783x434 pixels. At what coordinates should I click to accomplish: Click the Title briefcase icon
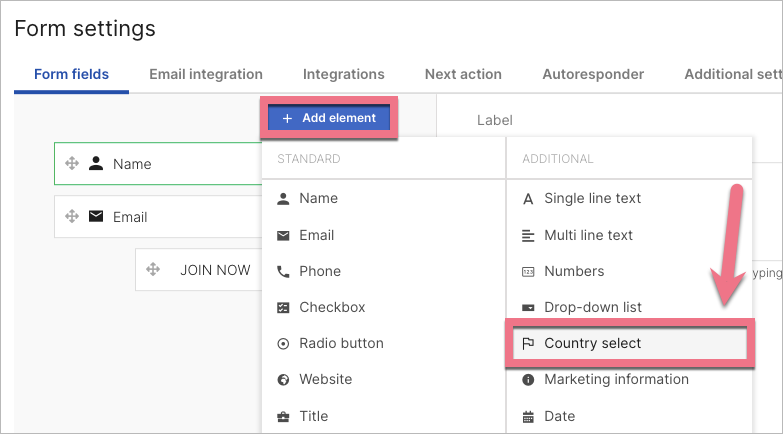(283, 416)
